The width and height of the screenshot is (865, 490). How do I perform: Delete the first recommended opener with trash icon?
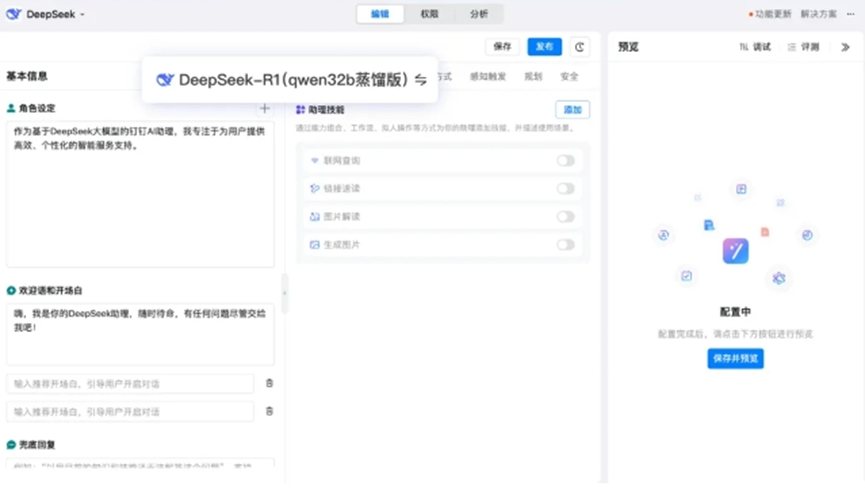[269, 383]
